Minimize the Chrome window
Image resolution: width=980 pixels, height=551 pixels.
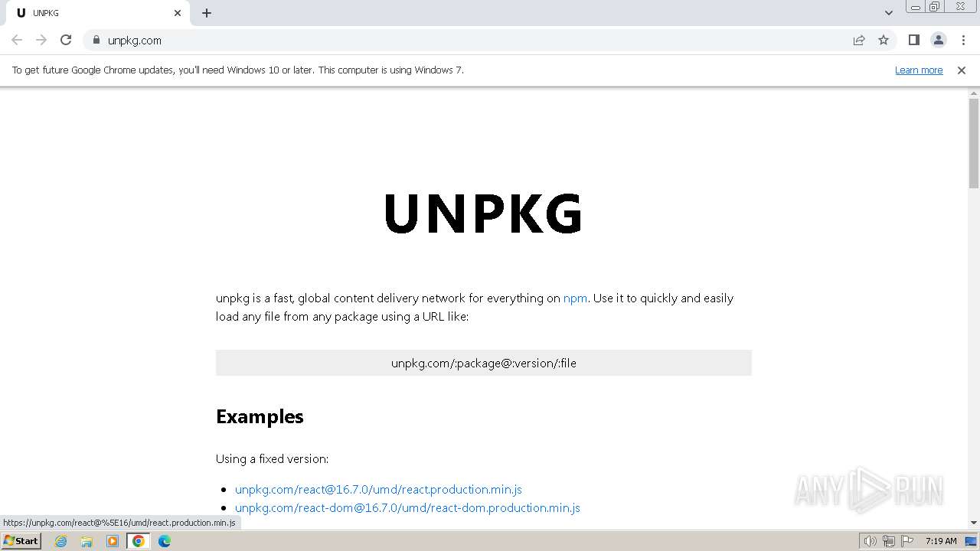click(915, 7)
